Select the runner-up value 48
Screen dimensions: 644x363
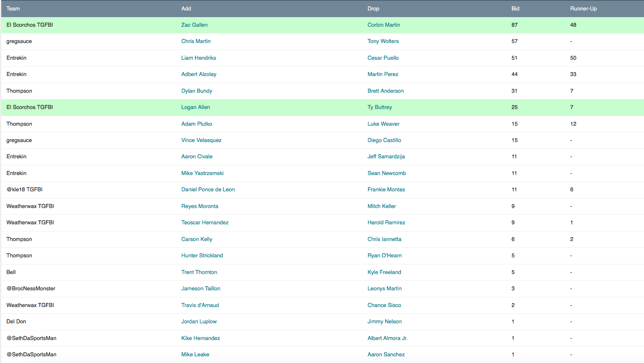573,25
